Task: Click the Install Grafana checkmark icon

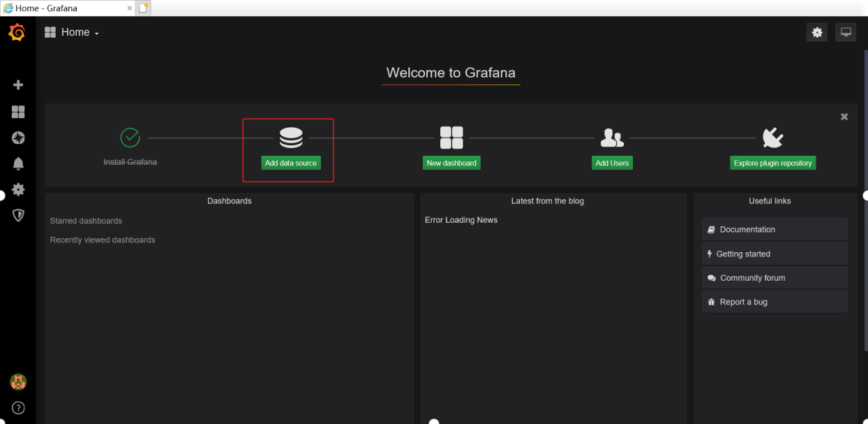Action: pos(130,138)
